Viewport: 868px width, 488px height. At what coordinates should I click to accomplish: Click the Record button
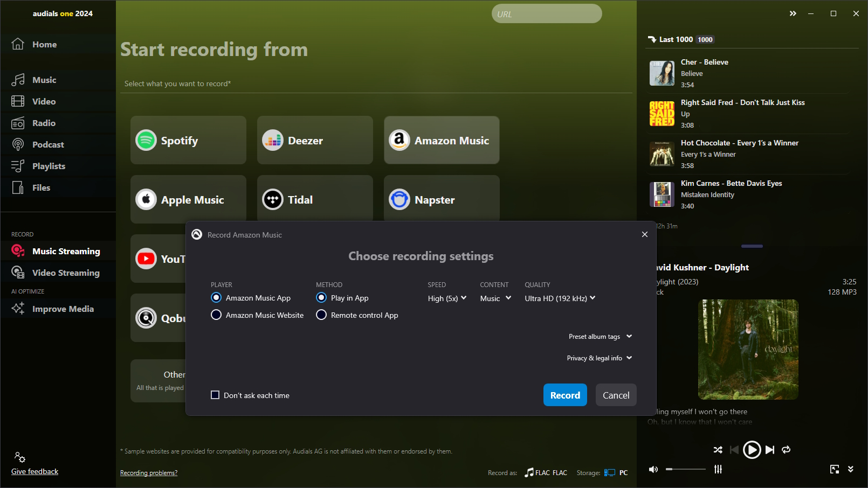(x=565, y=395)
